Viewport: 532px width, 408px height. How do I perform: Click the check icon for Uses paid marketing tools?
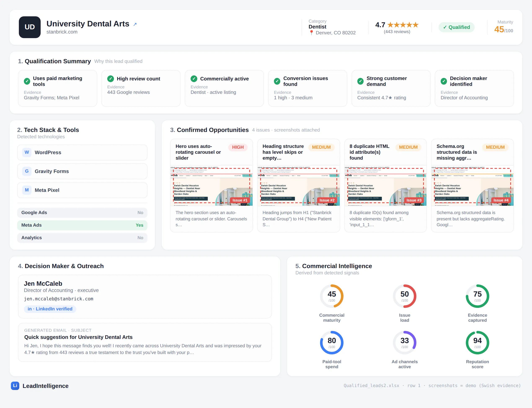point(27,81)
